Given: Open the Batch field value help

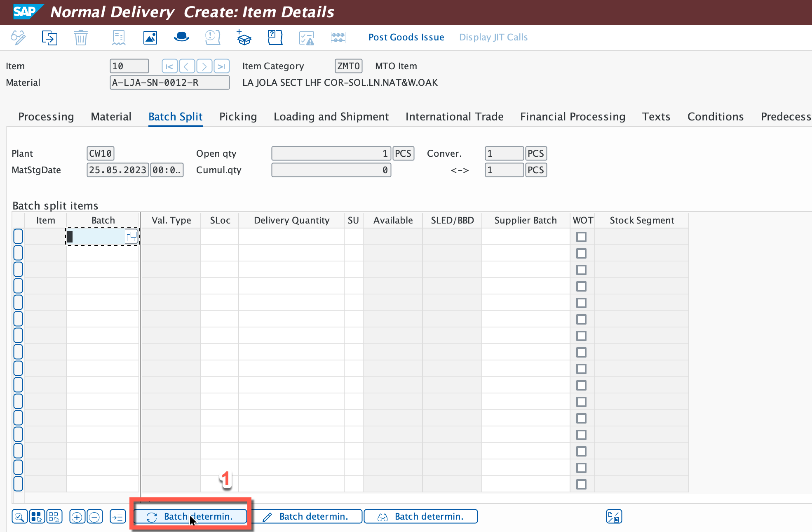Looking at the screenshot, I should click(132, 236).
